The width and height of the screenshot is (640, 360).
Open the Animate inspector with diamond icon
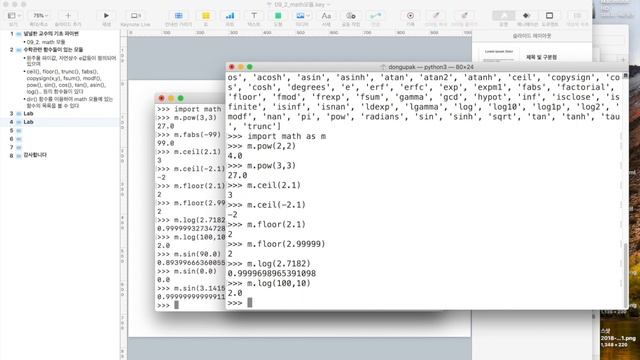[x=527, y=16]
